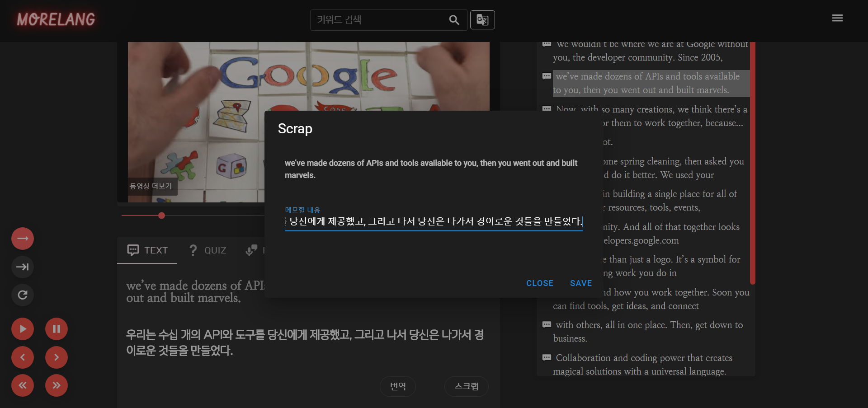Viewport: 868px width, 408px height.
Task: Select transcript line "can find tools, get ideas"
Action: click(626, 306)
